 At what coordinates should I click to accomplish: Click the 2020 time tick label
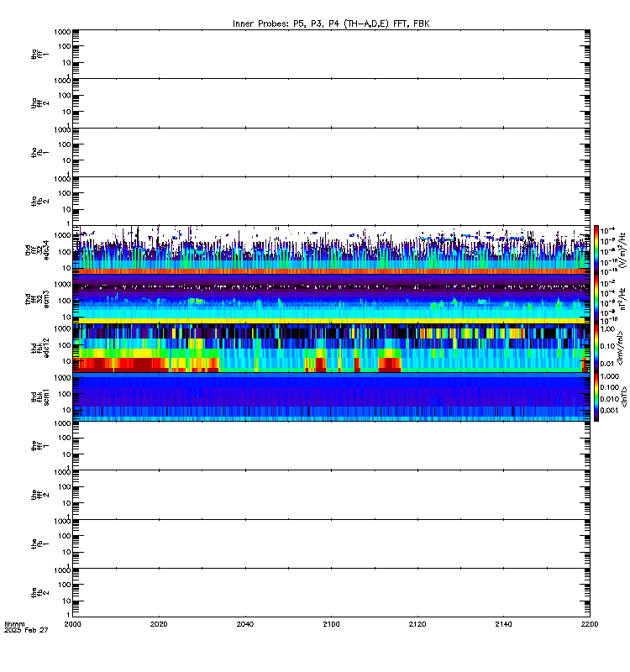click(x=159, y=624)
